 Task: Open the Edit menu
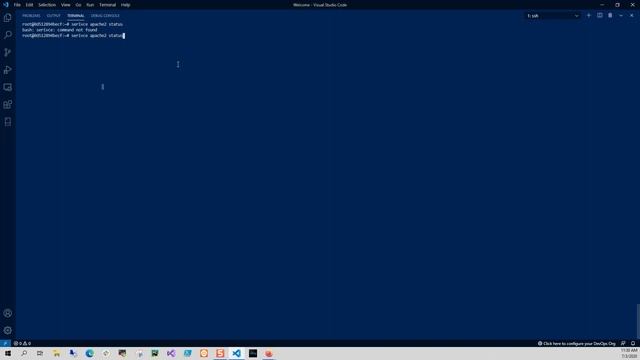tap(29, 5)
